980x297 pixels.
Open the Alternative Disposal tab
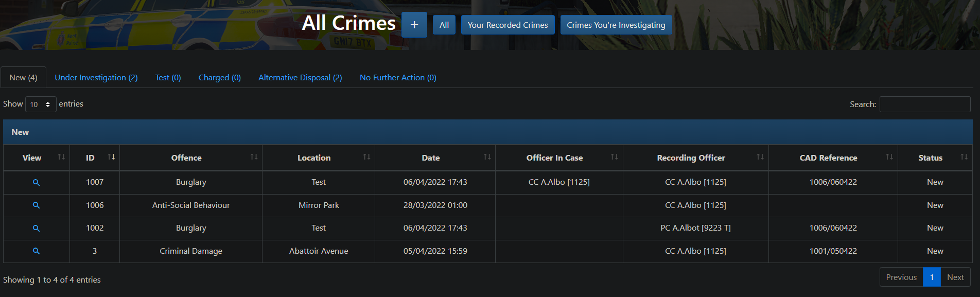(300, 78)
